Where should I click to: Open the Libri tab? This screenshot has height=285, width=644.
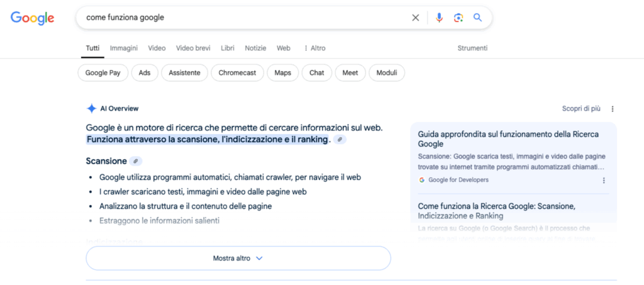[228, 48]
